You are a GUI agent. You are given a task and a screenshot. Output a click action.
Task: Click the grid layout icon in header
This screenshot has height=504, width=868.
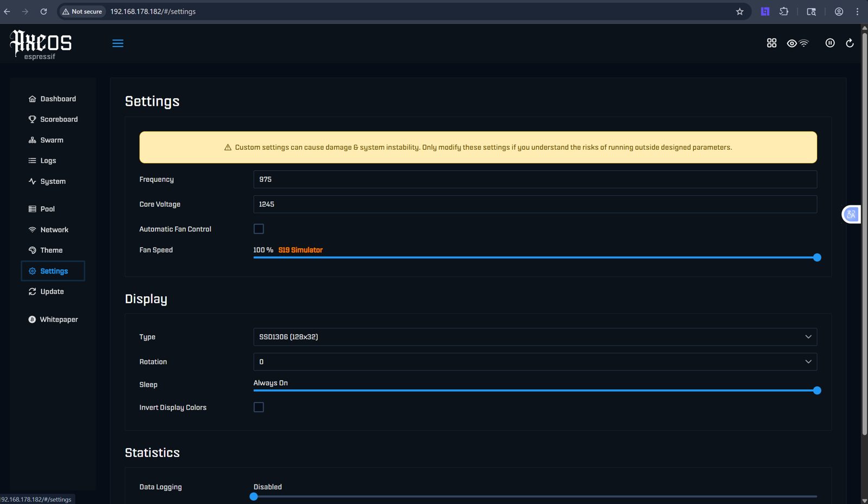771,43
